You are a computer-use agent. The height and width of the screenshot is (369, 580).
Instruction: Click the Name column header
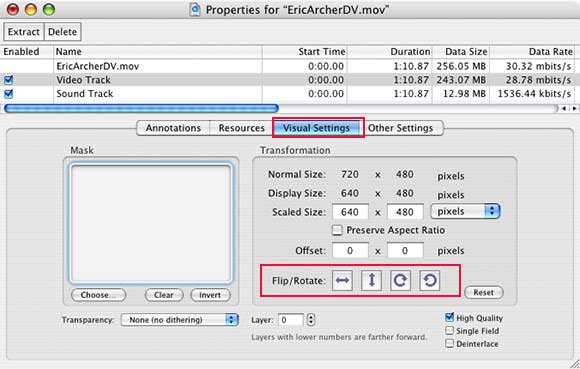click(158, 51)
